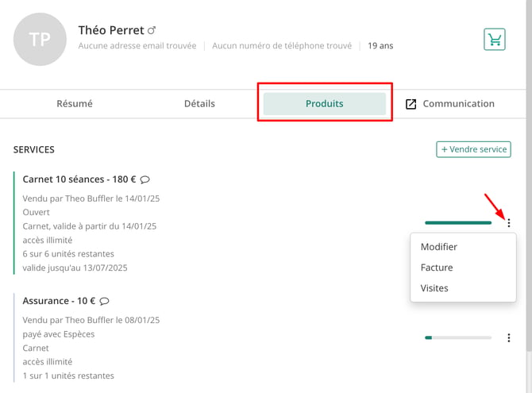Switch to the Résumé tab
The height and width of the screenshot is (393, 532).
coord(75,103)
